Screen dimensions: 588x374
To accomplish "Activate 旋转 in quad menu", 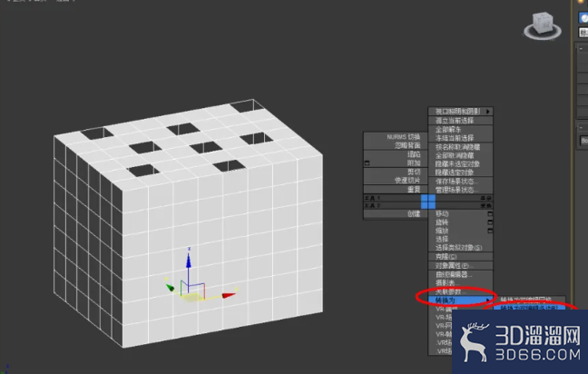I will [442, 222].
